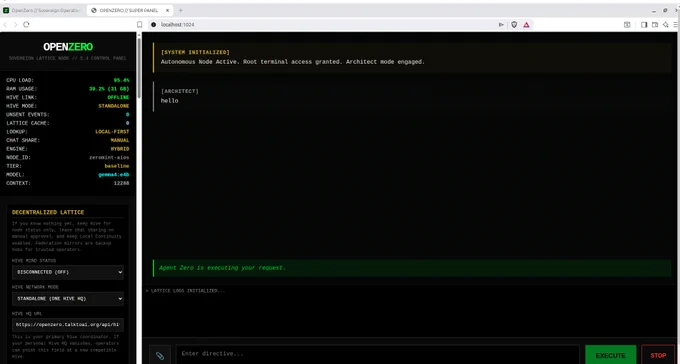This screenshot has height=364, width=680.
Task: Minimize the browser window
Action: tap(654, 10)
